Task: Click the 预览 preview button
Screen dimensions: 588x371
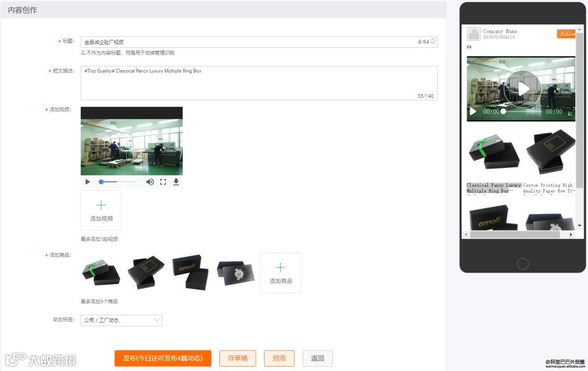Action: tap(279, 358)
